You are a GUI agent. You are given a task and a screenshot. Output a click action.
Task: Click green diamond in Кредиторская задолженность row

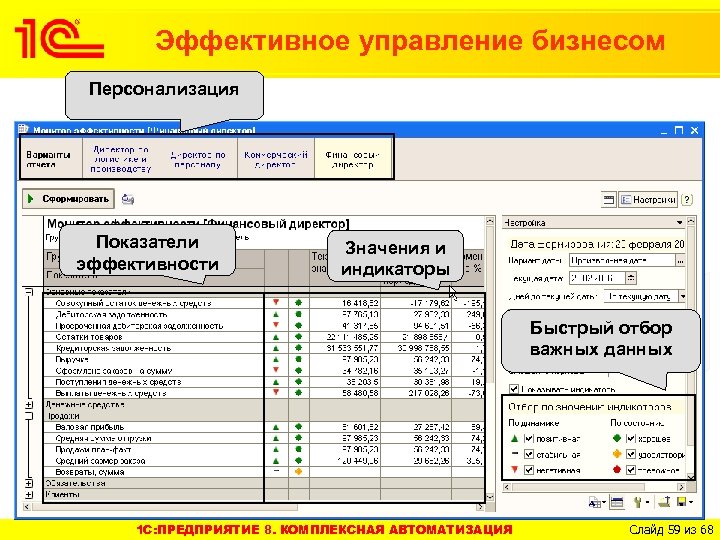click(298, 348)
